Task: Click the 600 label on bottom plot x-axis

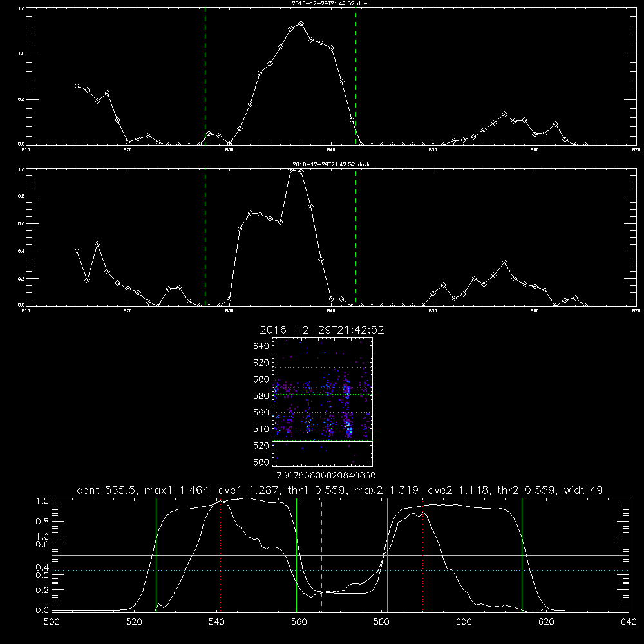Action: click(464, 622)
